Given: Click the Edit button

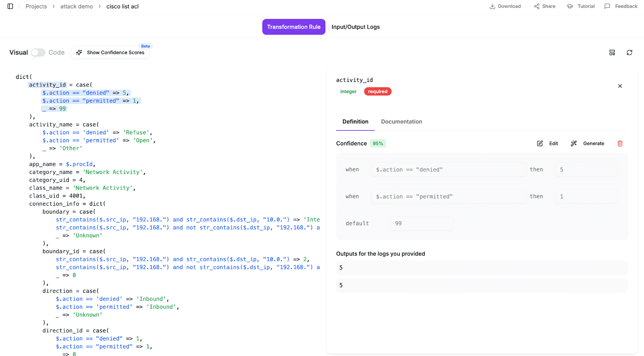Looking at the screenshot, I should [x=548, y=144].
